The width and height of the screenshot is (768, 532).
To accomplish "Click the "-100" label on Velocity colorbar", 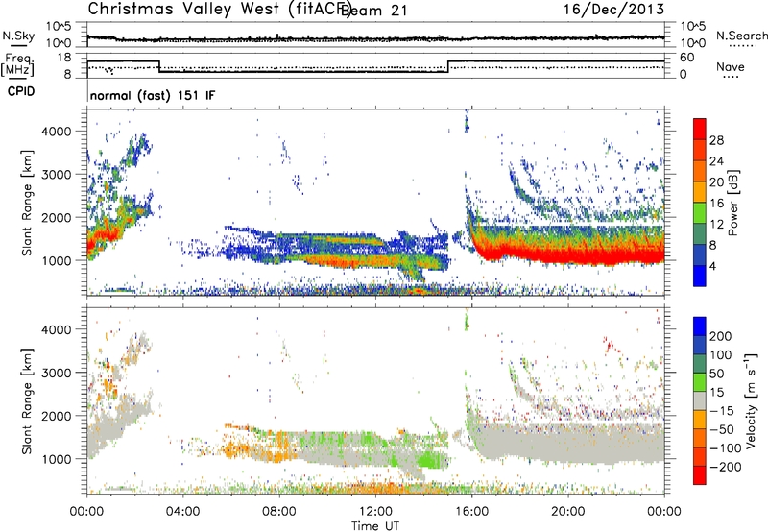I will (x=725, y=448).
